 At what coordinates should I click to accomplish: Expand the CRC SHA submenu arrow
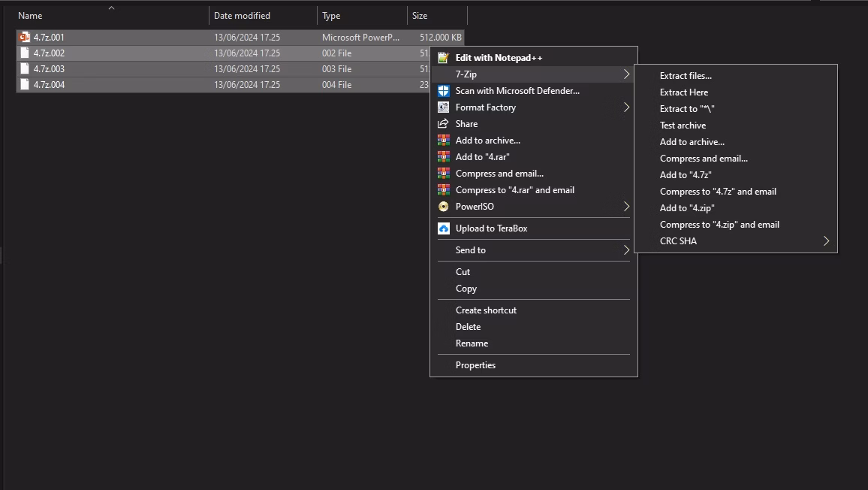click(826, 241)
